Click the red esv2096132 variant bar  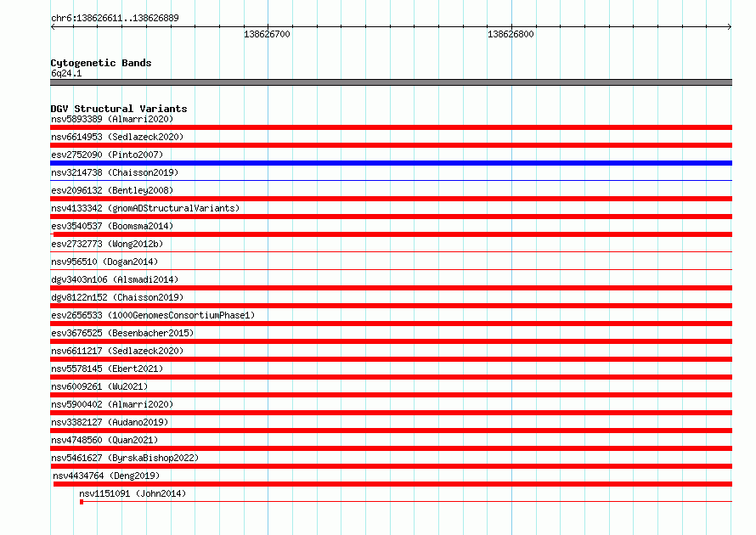pyautogui.click(x=391, y=199)
